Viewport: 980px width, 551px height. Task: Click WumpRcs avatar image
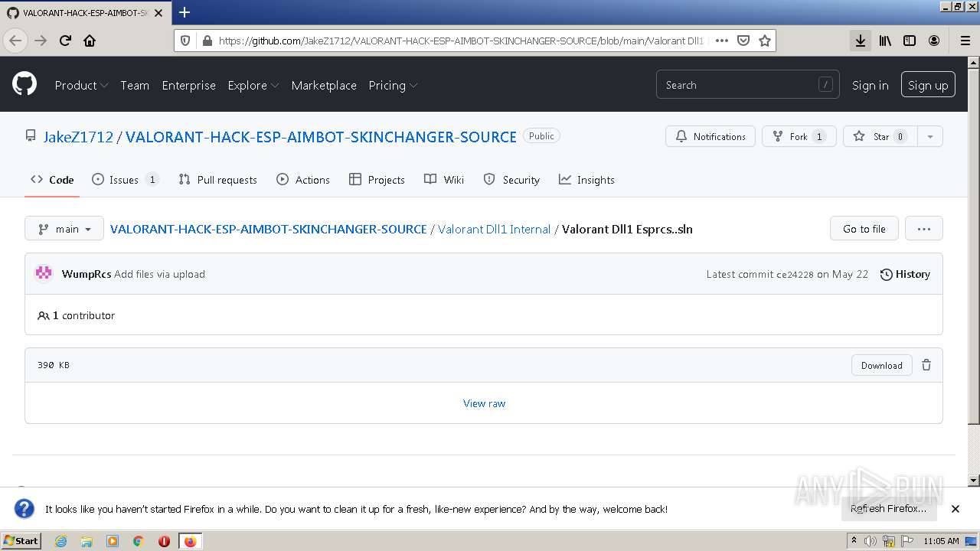click(x=44, y=274)
